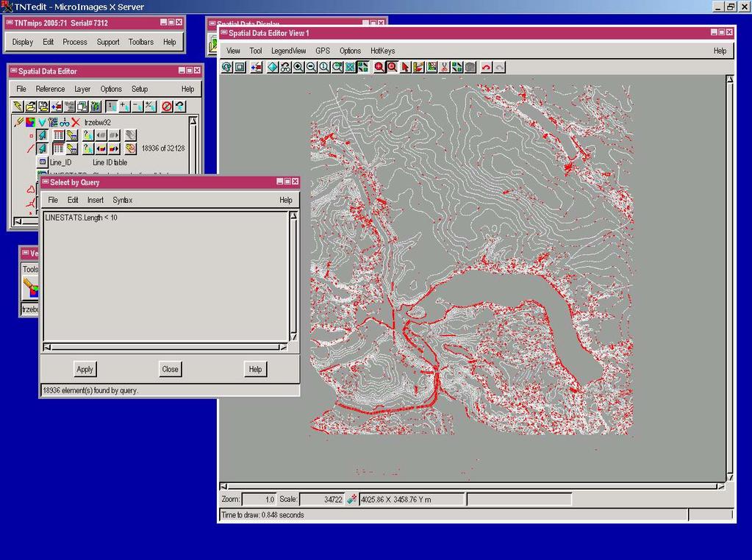Screen dimensions: 752x560
Task: Click Help in the TNTmips menu bar
Action: (170, 42)
